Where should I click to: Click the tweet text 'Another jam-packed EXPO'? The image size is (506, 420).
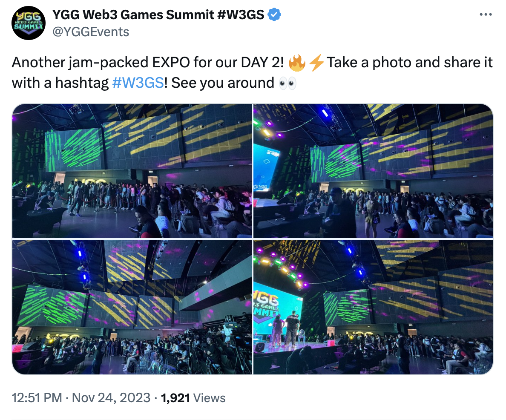click(x=101, y=63)
